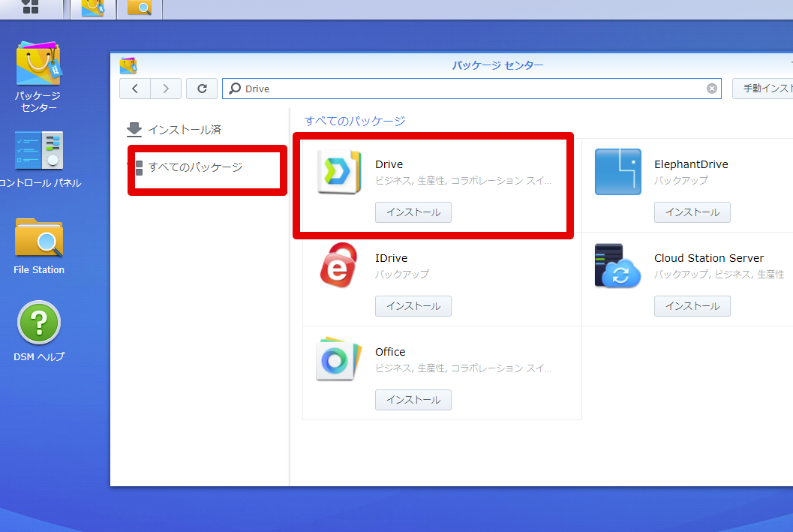Clear the Drive search text

711,89
